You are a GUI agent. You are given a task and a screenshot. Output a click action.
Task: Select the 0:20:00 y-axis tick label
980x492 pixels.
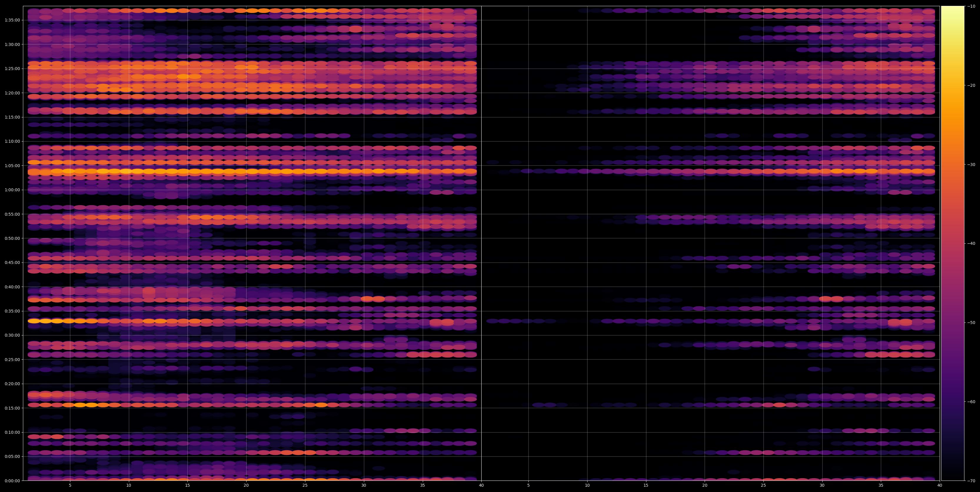tap(12, 383)
